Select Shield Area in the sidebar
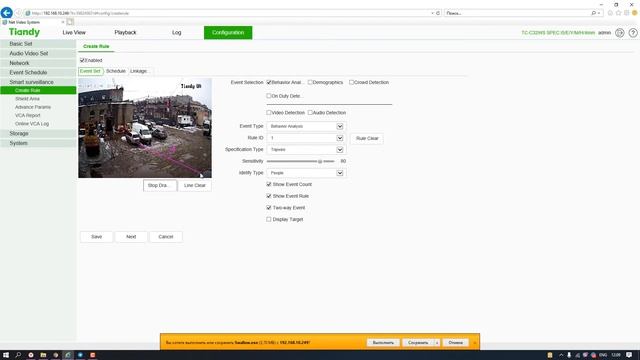 [27, 99]
